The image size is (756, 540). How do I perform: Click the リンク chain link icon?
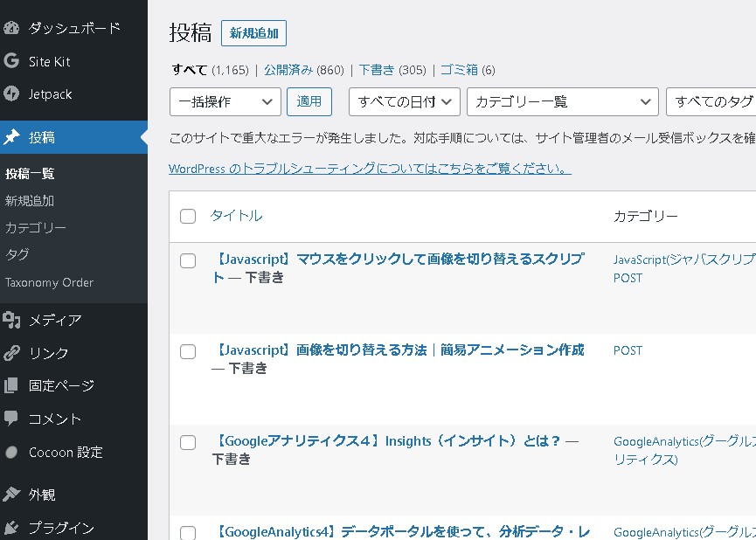coord(11,353)
